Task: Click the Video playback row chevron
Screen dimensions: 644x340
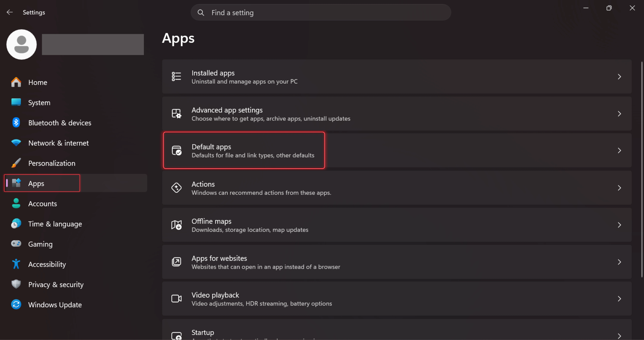Action: tap(620, 298)
